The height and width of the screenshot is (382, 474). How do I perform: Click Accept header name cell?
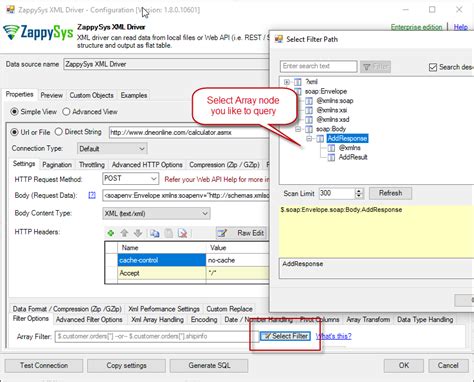point(162,273)
